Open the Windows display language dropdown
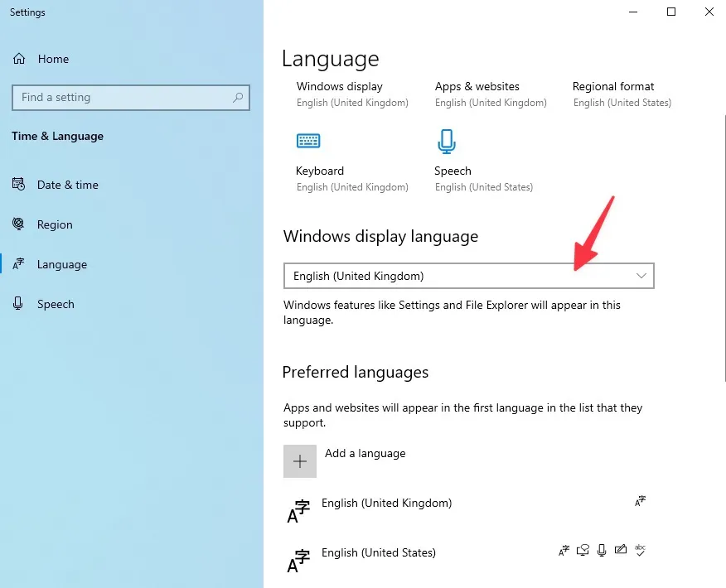 click(x=468, y=276)
